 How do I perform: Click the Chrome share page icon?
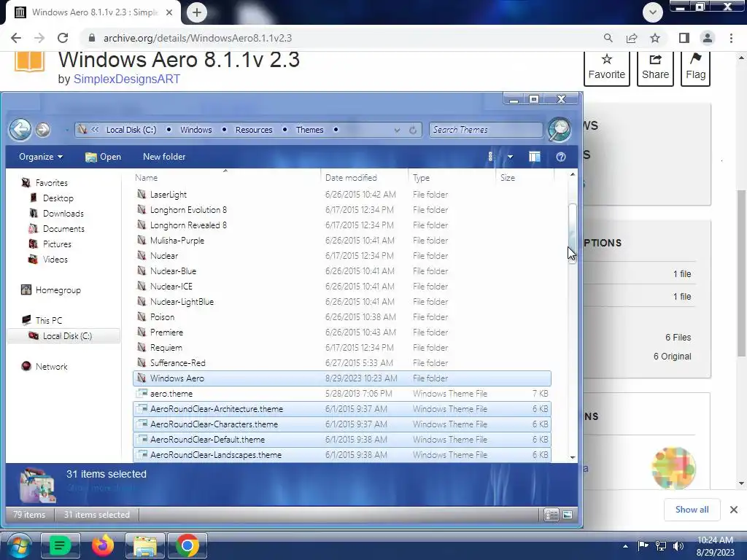632,38
